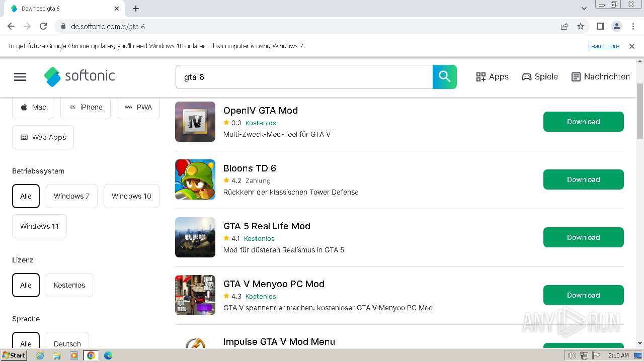
Task: Open GTA 5 Real Life Mod thumbnail
Action: (195, 237)
